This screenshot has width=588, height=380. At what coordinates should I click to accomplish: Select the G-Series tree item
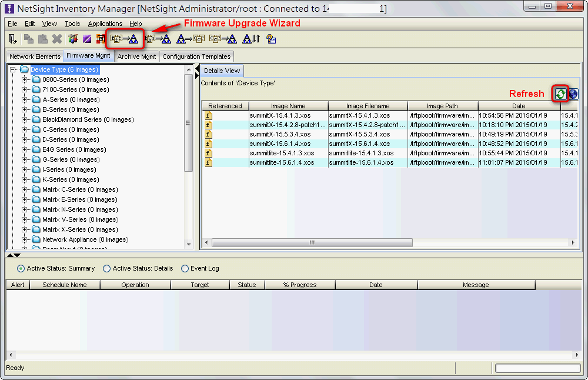pyautogui.click(x=71, y=159)
